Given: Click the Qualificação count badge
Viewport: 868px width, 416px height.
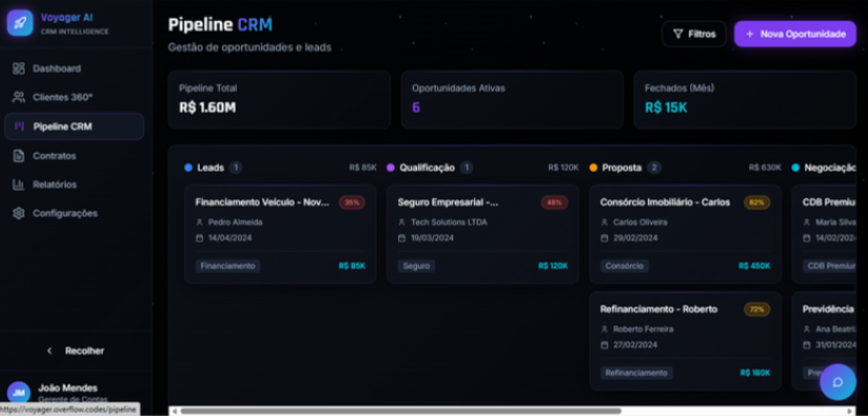Looking at the screenshot, I should pyautogui.click(x=467, y=168).
